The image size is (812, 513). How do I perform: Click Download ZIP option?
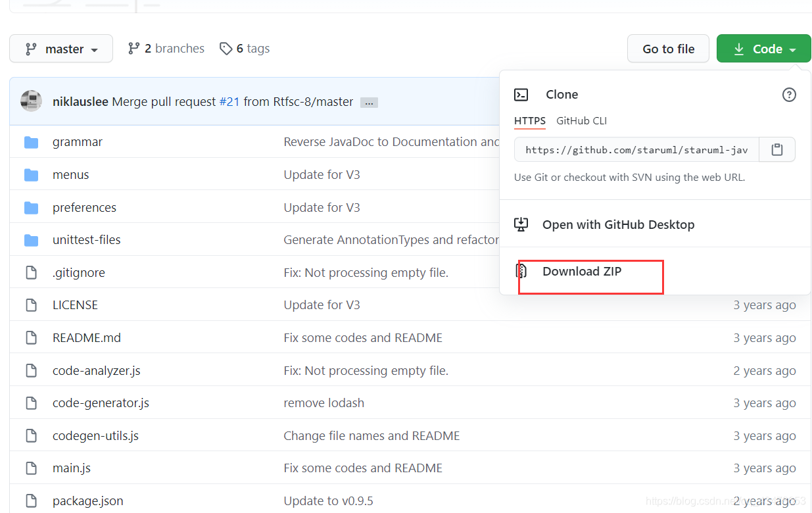(582, 271)
